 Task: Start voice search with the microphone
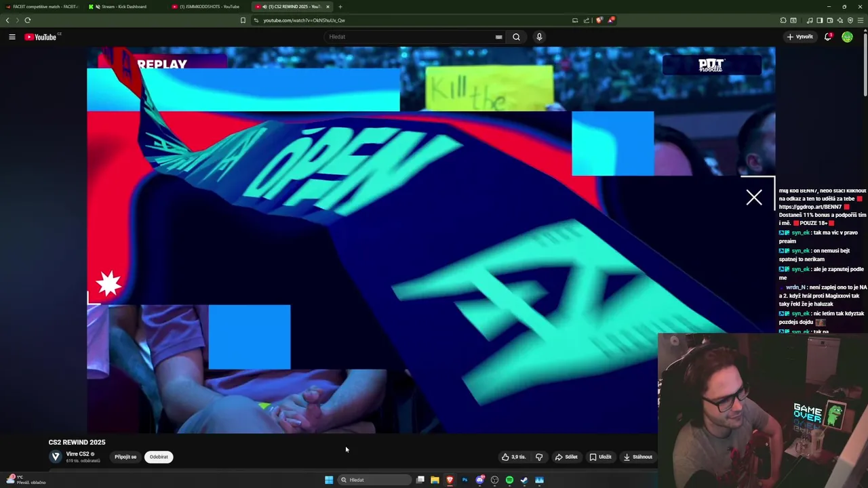539,37
